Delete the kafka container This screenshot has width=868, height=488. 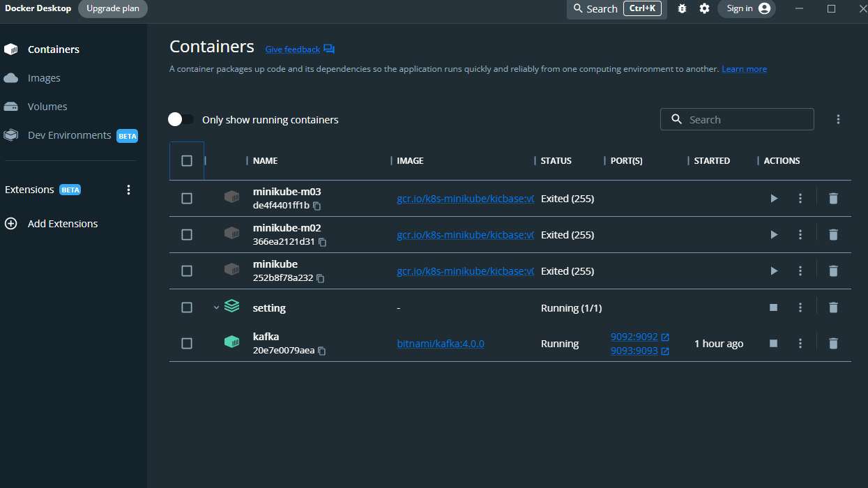[833, 344]
